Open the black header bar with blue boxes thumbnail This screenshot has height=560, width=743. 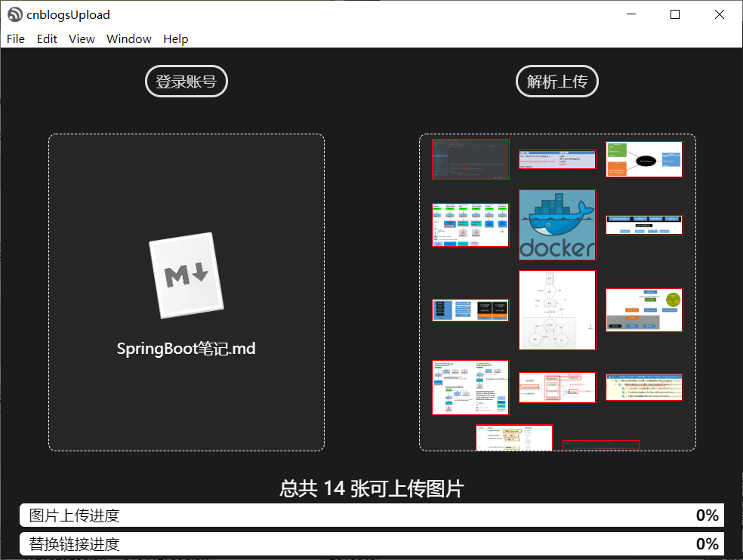point(644,225)
